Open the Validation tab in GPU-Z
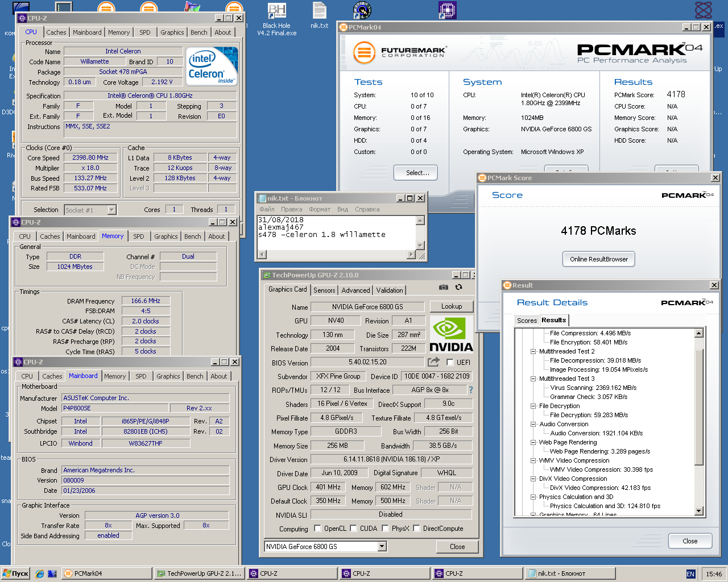728x582 pixels. (390, 290)
